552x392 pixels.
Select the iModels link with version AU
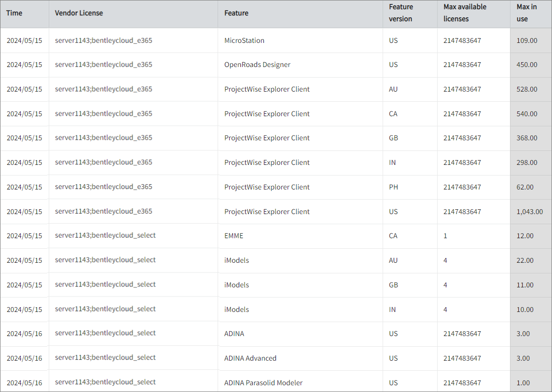pos(236,260)
